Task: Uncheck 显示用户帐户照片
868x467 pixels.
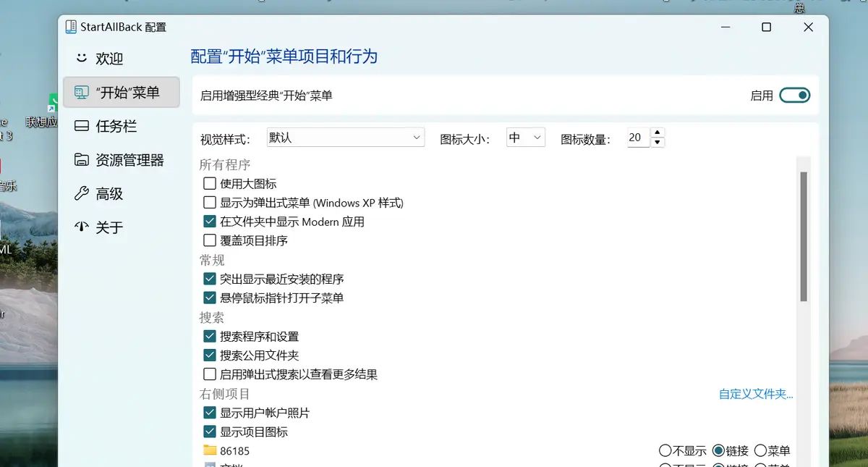Action: click(210, 413)
